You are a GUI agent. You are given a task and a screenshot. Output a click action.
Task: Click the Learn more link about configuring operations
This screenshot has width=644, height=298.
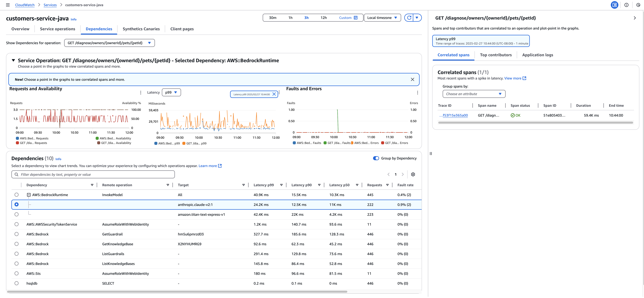(208, 166)
